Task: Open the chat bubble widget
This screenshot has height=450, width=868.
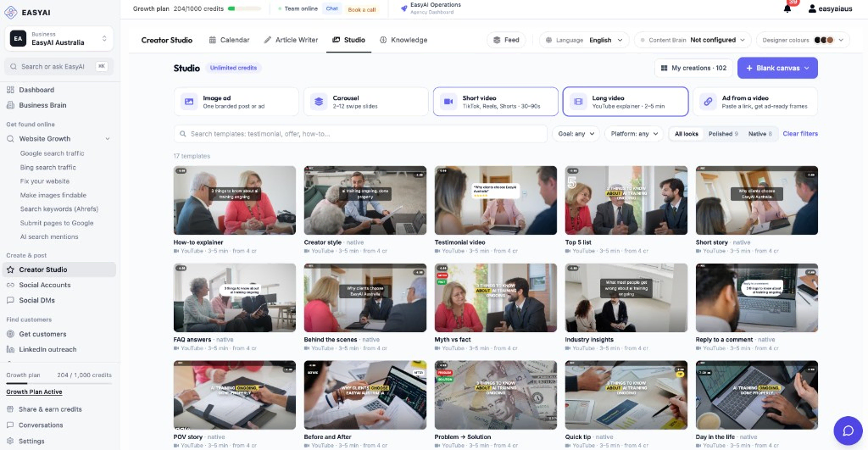Action: [x=848, y=431]
